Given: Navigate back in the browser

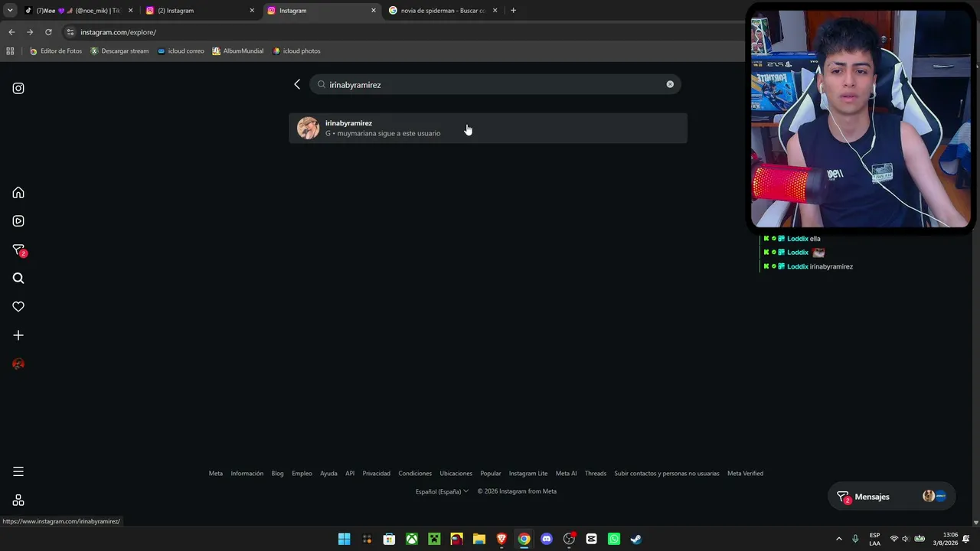Looking at the screenshot, I should (11, 32).
